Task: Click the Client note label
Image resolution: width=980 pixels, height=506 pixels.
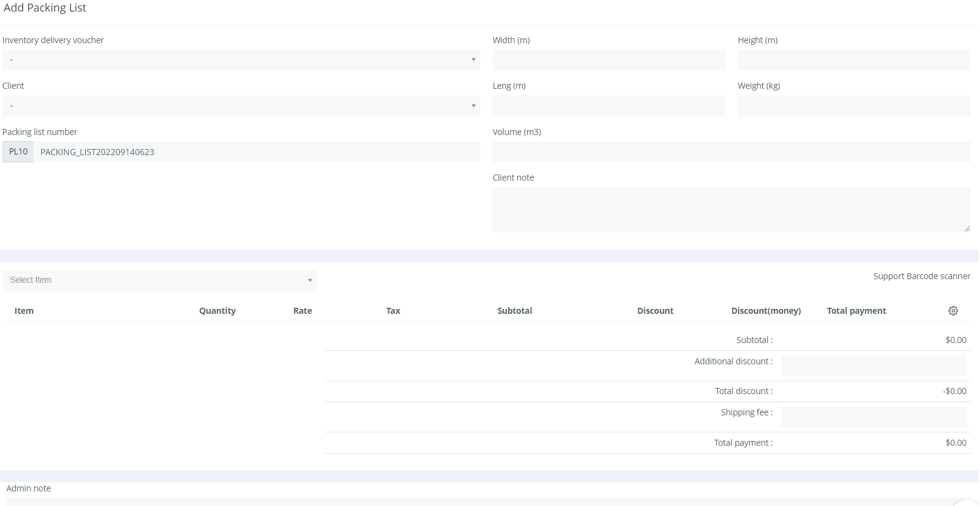Action: tap(513, 178)
